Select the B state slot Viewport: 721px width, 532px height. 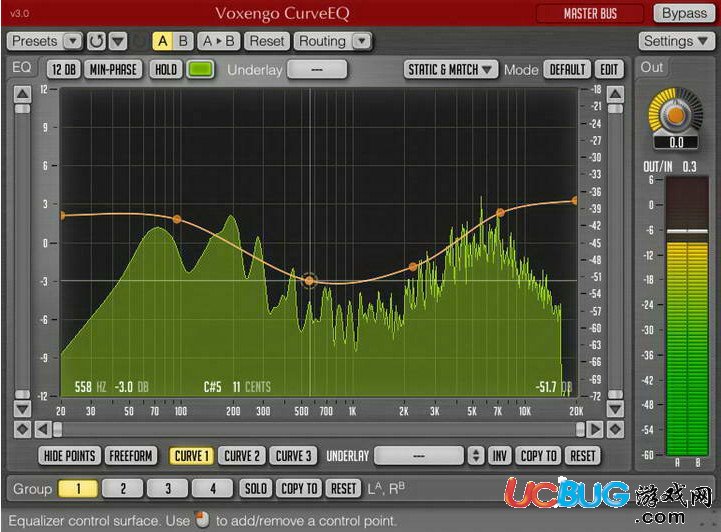[183, 41]
